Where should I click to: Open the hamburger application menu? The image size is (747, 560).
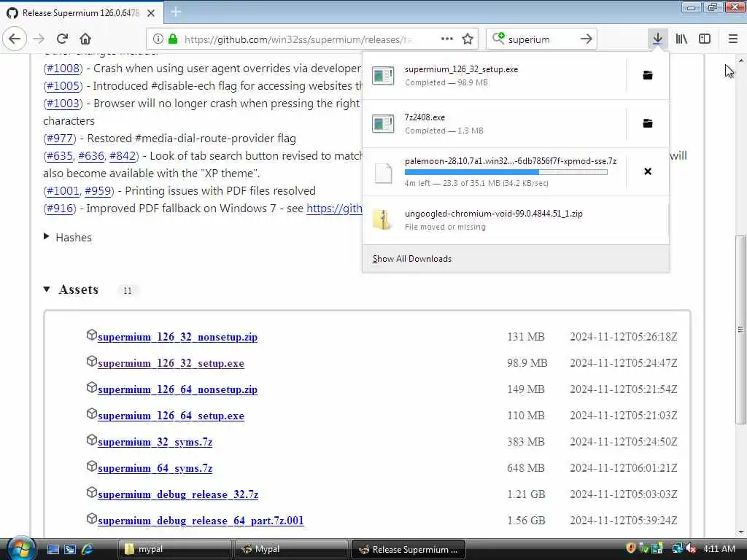[x=733, y=39]
